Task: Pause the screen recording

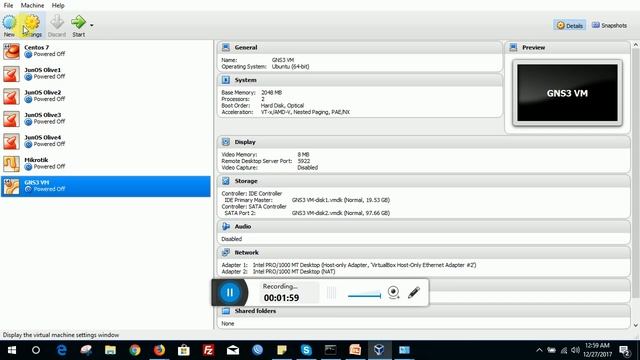Action: pos(229,292)
